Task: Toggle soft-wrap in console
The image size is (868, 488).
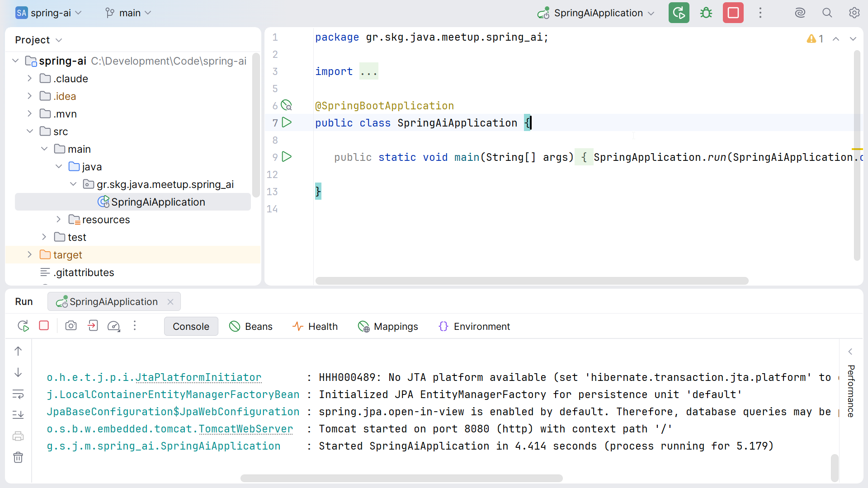Action: (x=18, y=394)
